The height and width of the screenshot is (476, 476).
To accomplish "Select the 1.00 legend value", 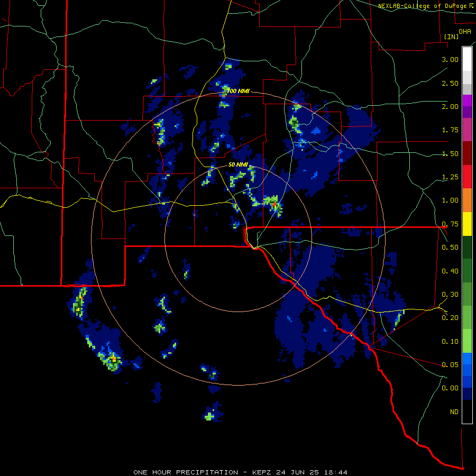I will click(450, 200).
